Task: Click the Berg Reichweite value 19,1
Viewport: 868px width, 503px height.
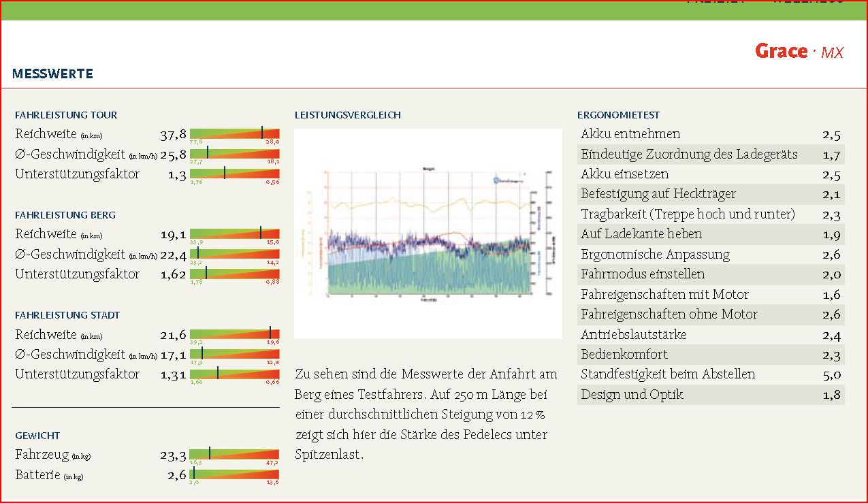Action: click(x=174, y=235)
